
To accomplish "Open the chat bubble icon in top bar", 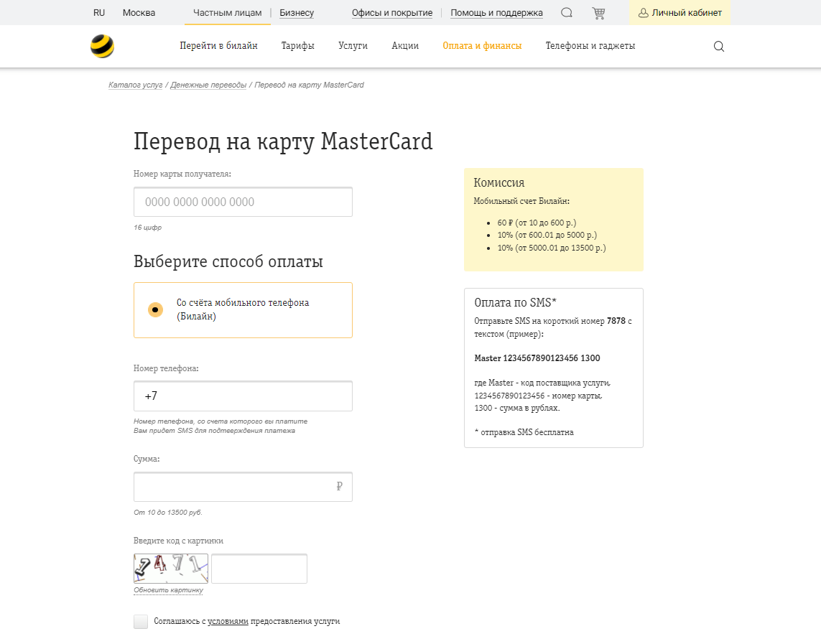I will pos(567,13).
